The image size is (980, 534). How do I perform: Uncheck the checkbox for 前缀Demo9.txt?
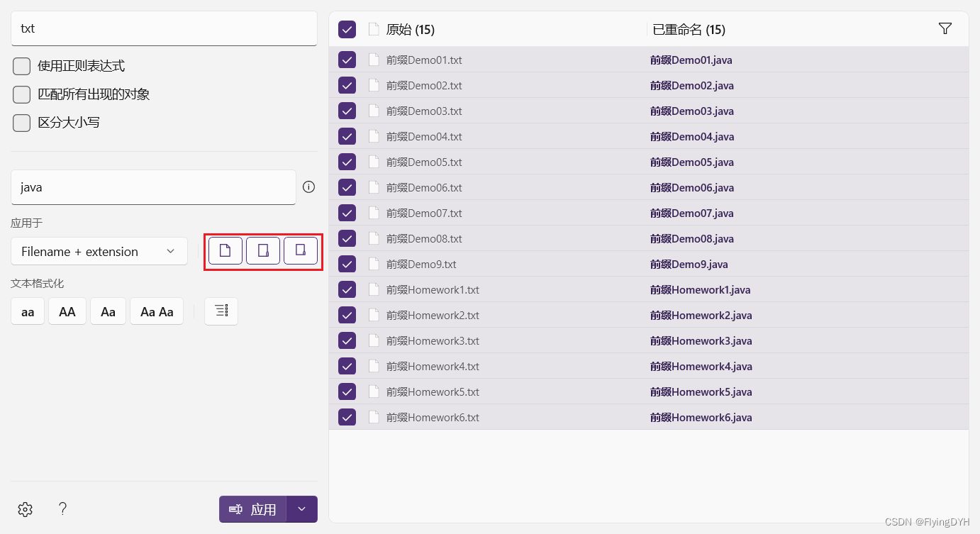(x=347, y=264)
